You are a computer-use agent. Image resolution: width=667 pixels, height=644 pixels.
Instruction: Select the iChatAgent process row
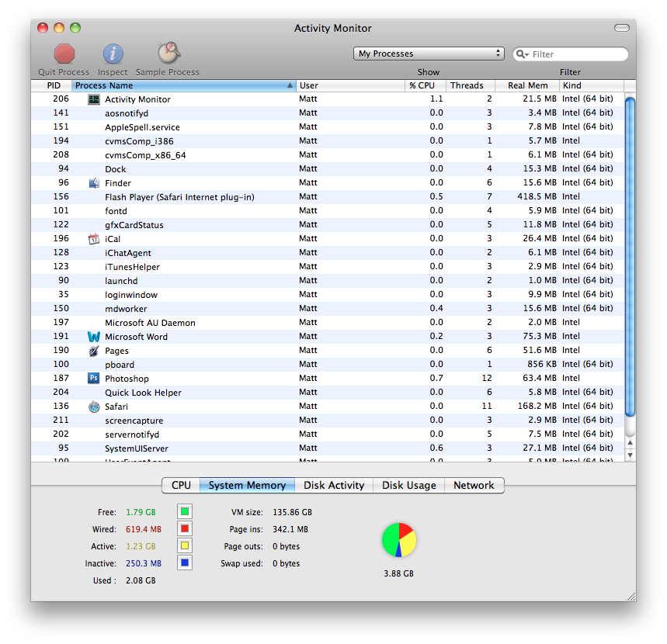(328, 253)
